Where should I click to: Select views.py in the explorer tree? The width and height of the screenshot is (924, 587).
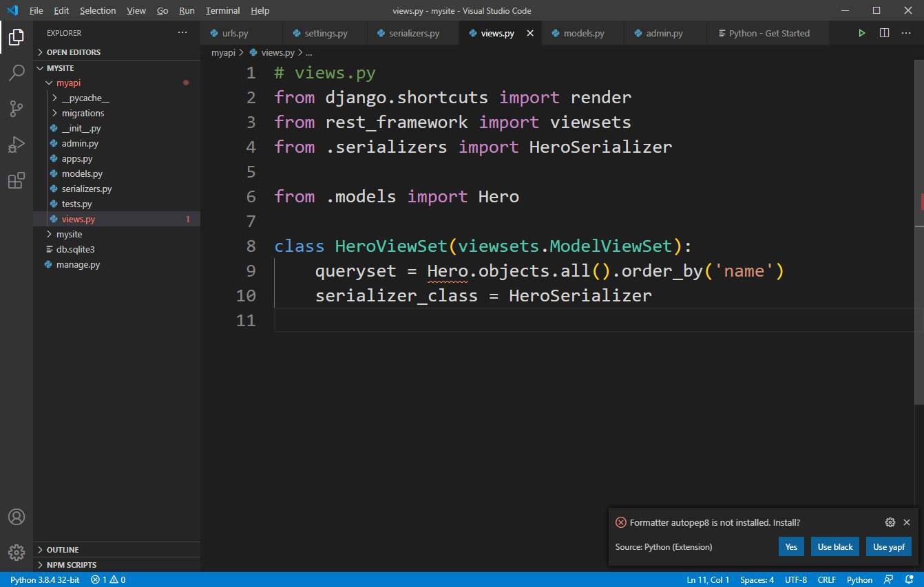click(116, 220)
